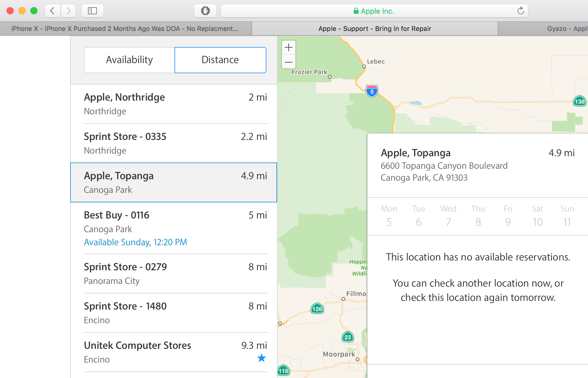This screenshot has height=378, width=588.
Task: Sort stores by Availability
Action: pyautogui.click(x=129, y=60)
